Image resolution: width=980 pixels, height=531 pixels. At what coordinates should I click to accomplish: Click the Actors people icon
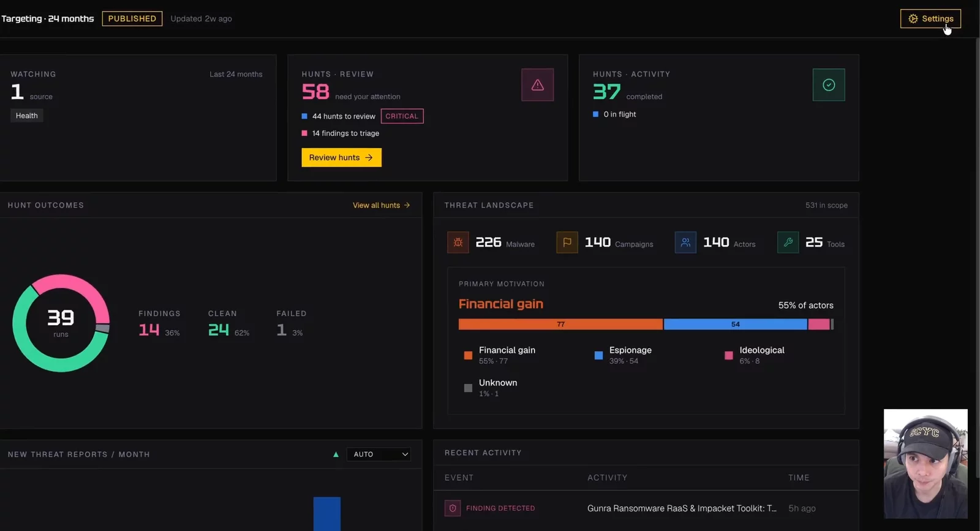pos(685,243)
